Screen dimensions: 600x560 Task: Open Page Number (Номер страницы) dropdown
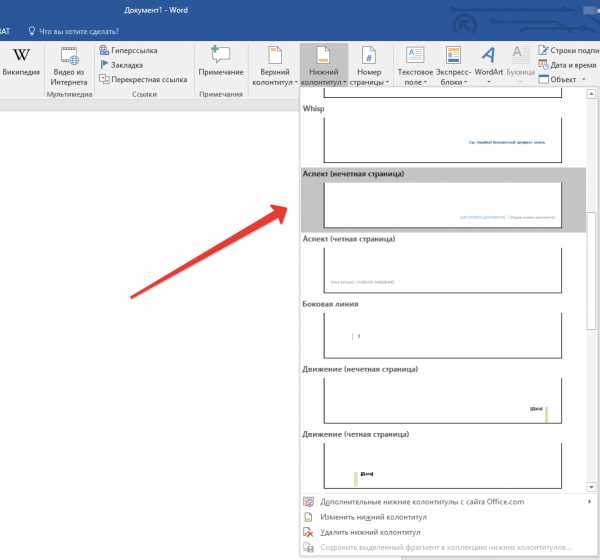pyautogui.click(x=369, y=66)
